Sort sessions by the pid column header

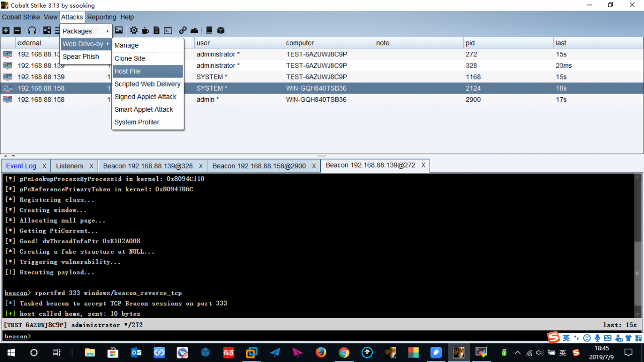[508, 43]
